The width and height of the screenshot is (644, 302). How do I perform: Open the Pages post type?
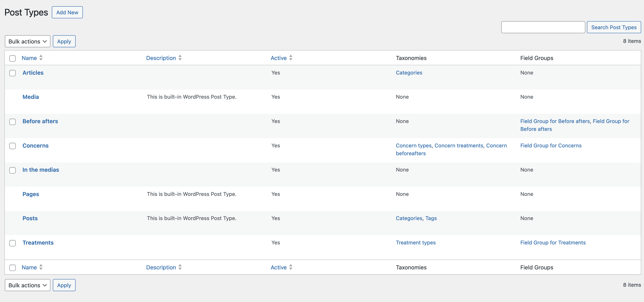31,194
